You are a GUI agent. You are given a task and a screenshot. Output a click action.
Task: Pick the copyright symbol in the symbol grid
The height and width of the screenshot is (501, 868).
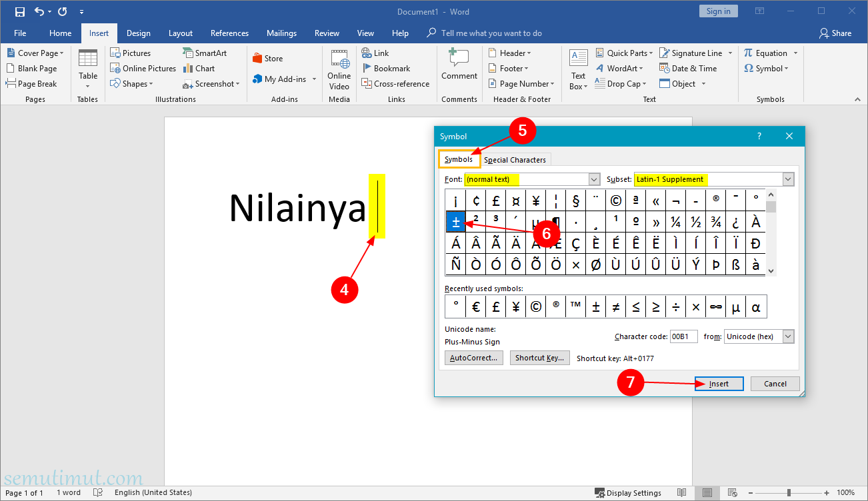[615, 200]
